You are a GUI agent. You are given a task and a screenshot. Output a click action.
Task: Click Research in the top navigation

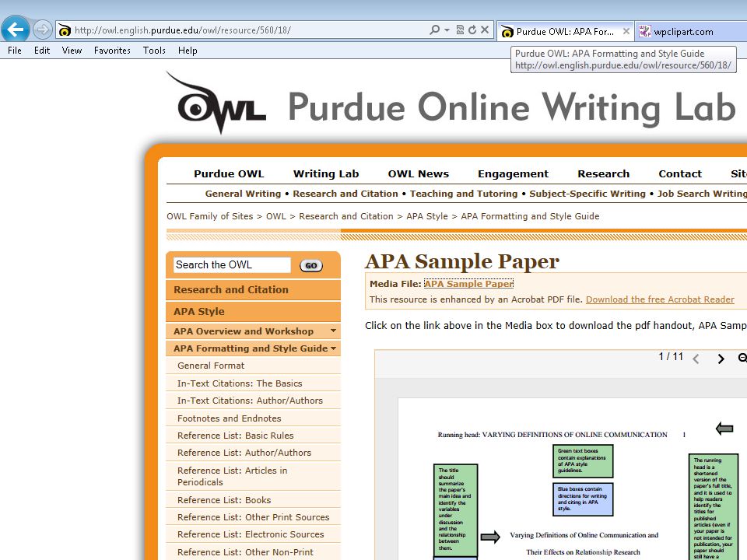click(x=604, y=173)
